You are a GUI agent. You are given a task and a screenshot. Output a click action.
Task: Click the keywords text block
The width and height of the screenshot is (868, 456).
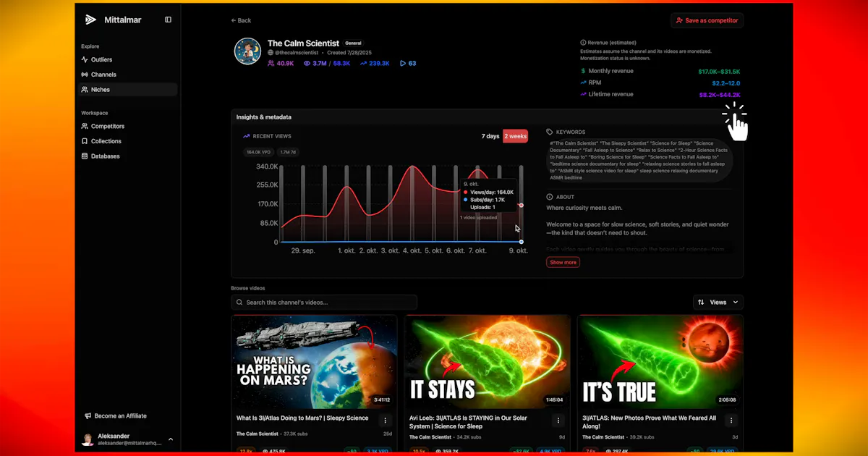639,160
